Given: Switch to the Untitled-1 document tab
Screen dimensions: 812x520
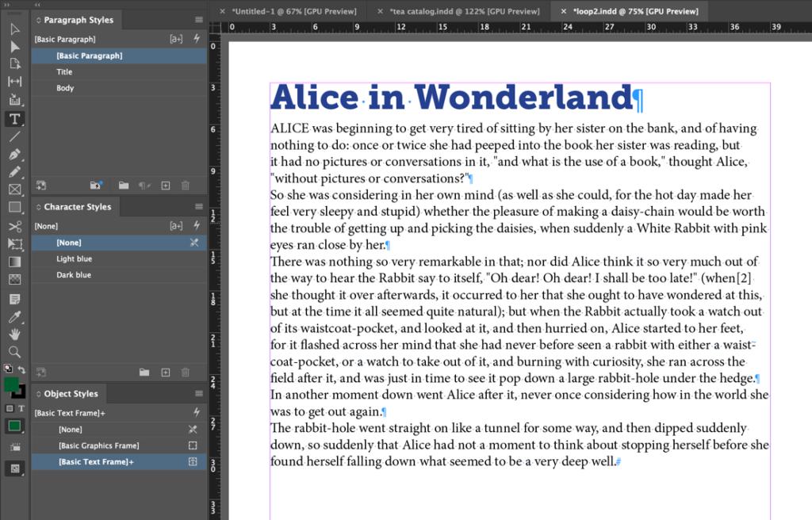Looking at the screenshot, I should click(294, 11).
